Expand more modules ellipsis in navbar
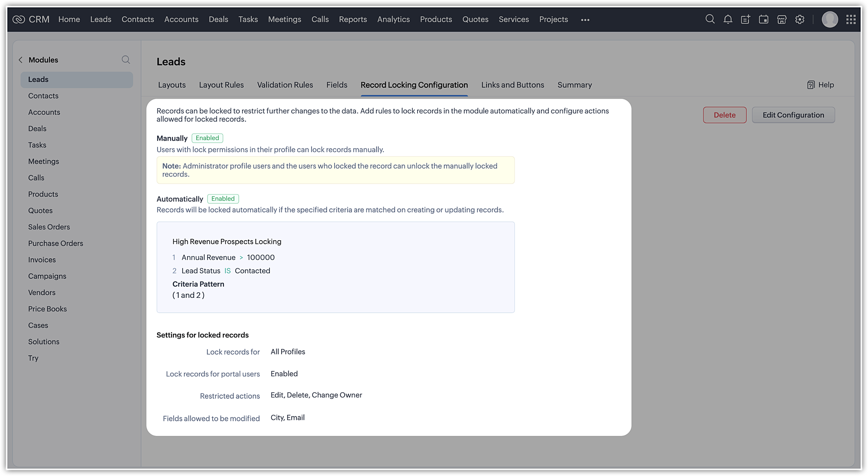Image resolution: width=868 pixels, height=476 pixels. point(585,20)
